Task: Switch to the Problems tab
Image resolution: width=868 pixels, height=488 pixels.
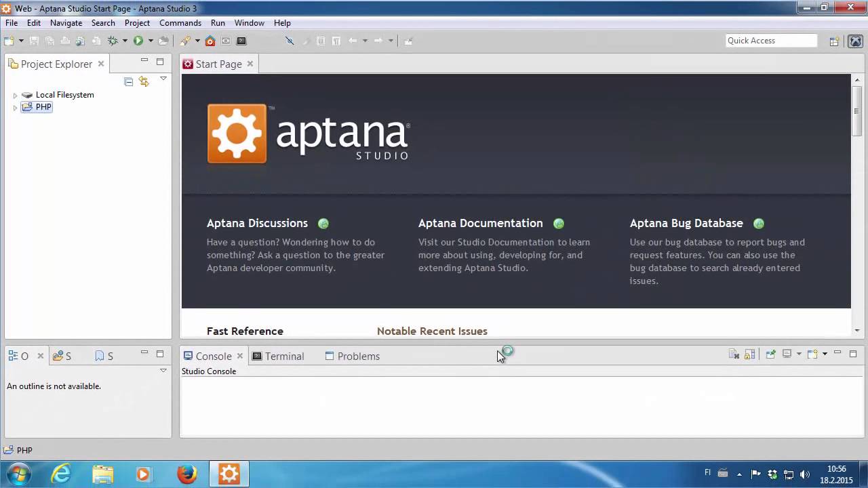Action: pyautogui.click(x=352, y=356)
